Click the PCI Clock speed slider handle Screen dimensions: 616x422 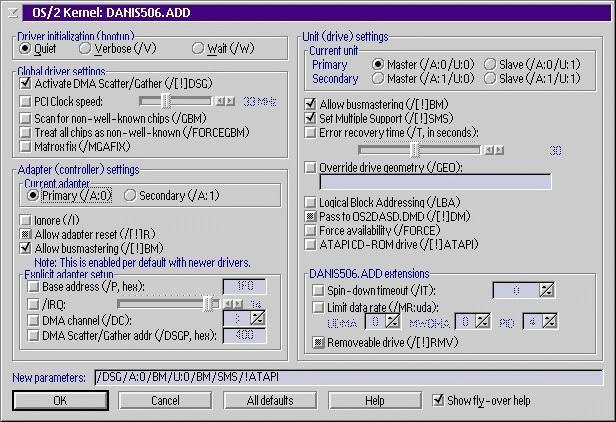pyautogui.click(x=166, y=101)
